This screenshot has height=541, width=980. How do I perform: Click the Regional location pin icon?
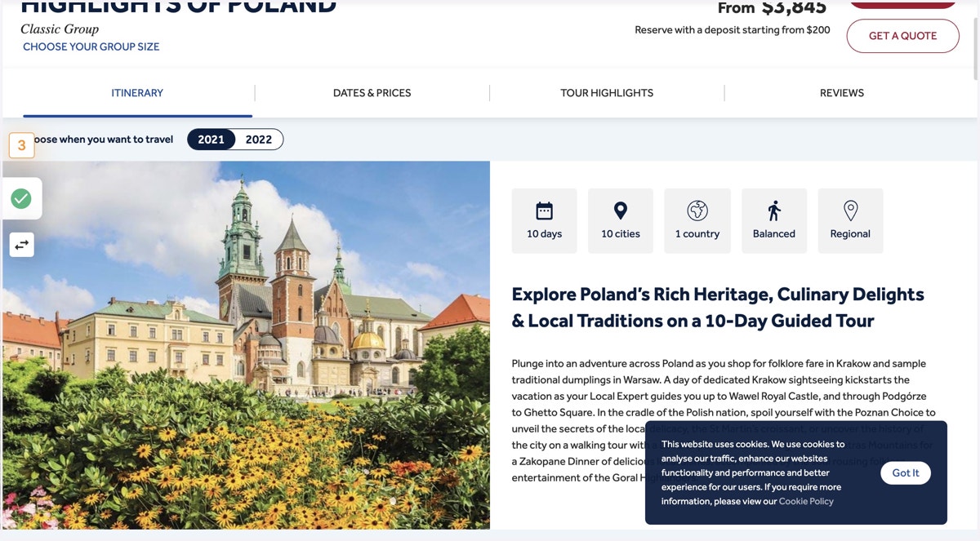850,211
